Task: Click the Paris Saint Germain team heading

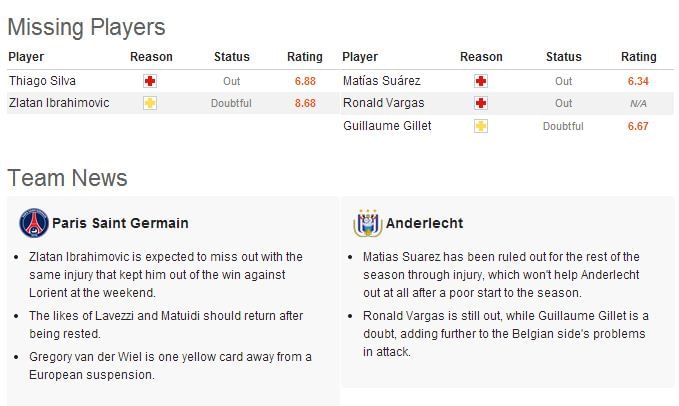Action: [120, 223]
